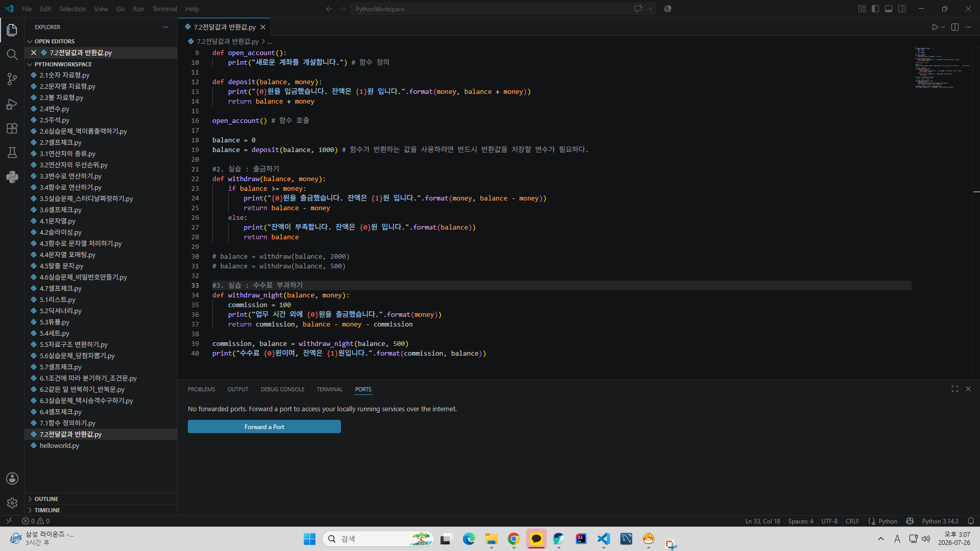Split the editor to the right
This screenshot has height=551, width=980.
point(955,27)
